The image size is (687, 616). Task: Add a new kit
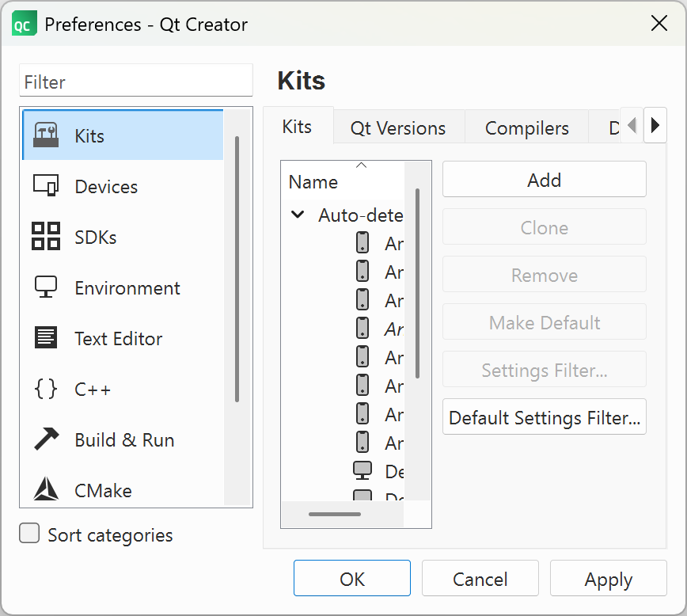tap(545, 179)
